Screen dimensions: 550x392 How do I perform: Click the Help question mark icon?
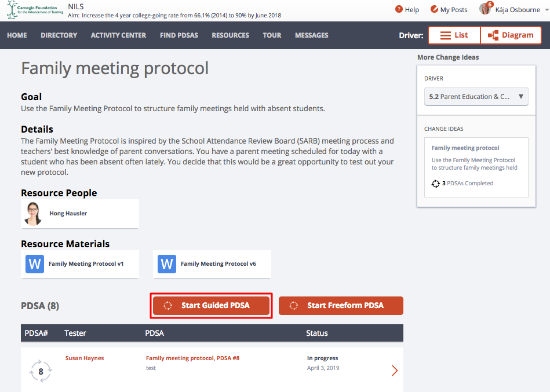coord(399,9)
